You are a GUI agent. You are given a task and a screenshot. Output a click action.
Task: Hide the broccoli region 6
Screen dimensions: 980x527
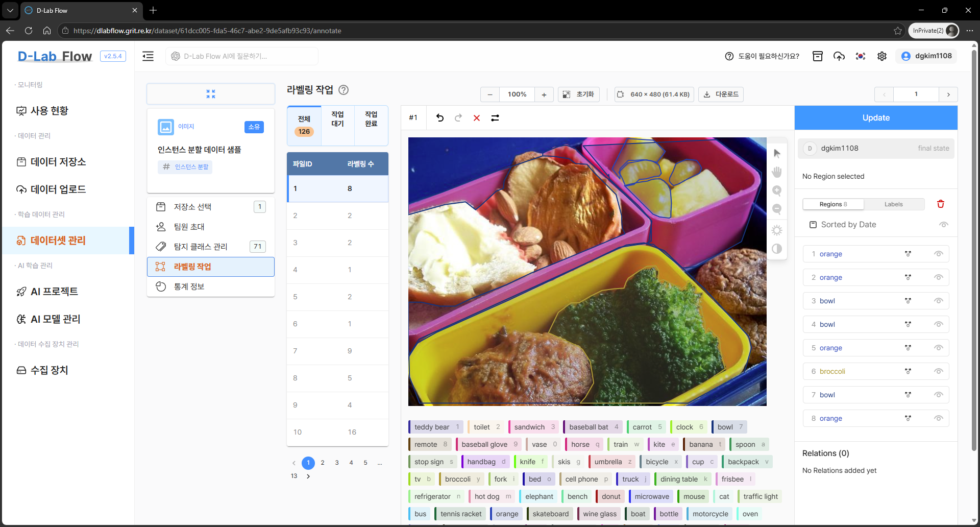[x=939, y=371]
